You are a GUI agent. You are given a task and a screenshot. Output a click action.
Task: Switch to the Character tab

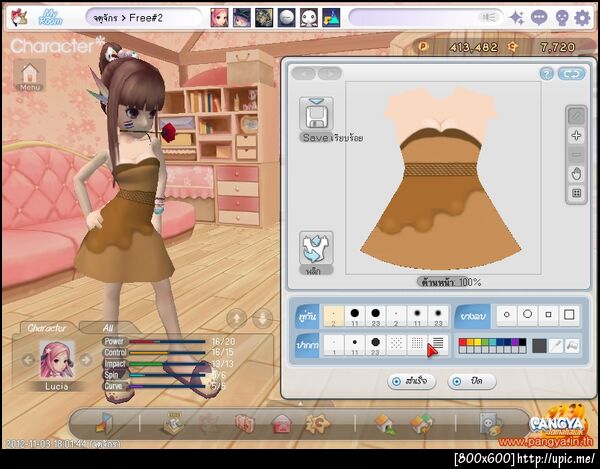point(46,328)
